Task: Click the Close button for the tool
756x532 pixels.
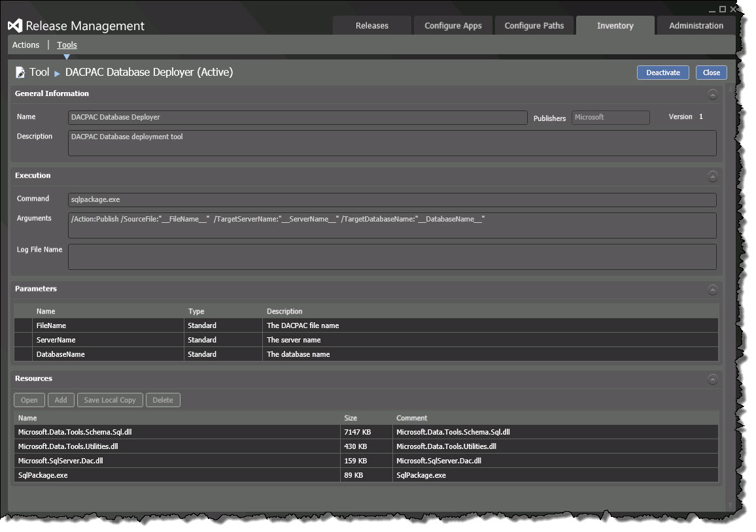Action: [711, 73]
